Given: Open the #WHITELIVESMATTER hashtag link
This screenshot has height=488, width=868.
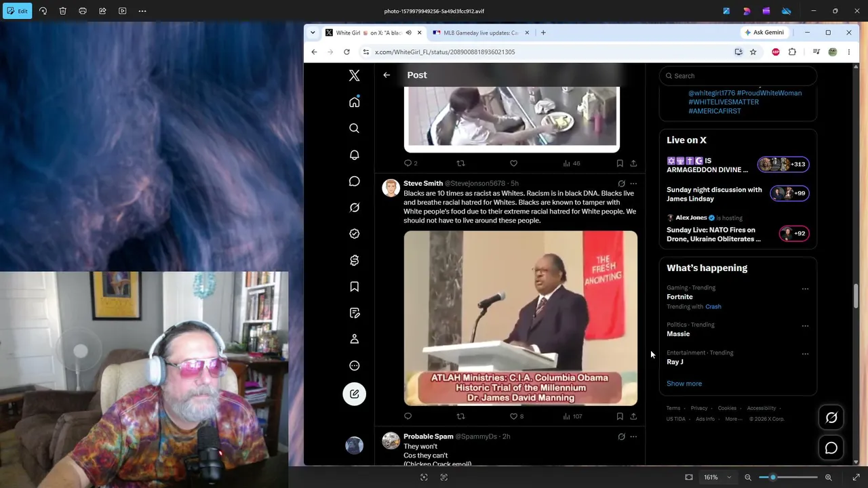Looking at the screenshot, I should click(x=724, y=102).
